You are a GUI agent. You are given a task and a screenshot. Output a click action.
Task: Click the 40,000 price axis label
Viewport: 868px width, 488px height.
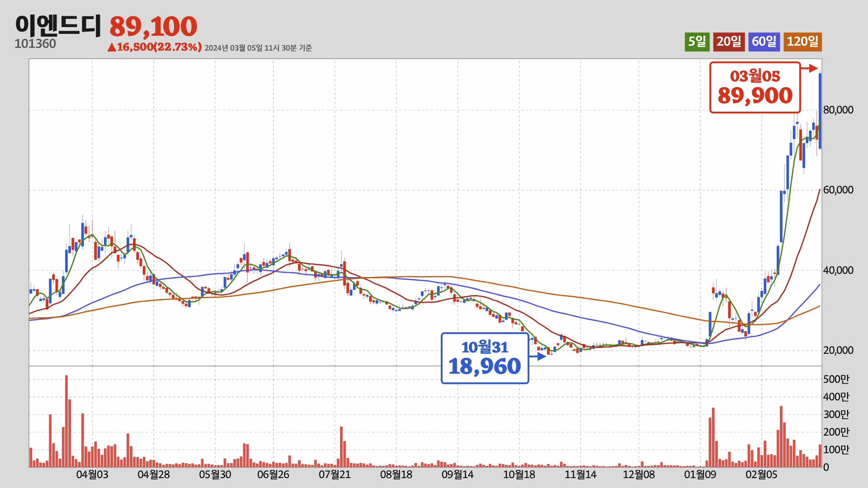click(838, 270)
